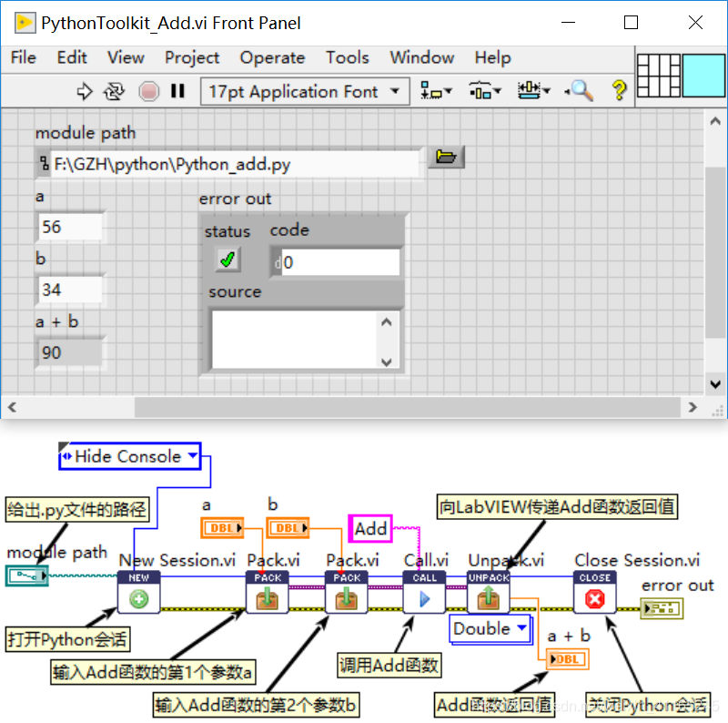
Task: Toggle the status LED in error out
Action: coord(226,260)
